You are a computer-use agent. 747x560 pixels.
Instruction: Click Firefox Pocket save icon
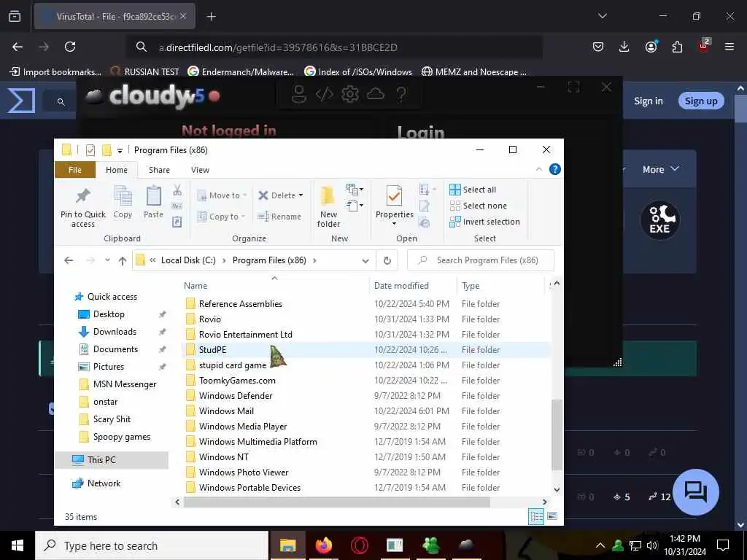pyautogui.click(x=598, y=47)
